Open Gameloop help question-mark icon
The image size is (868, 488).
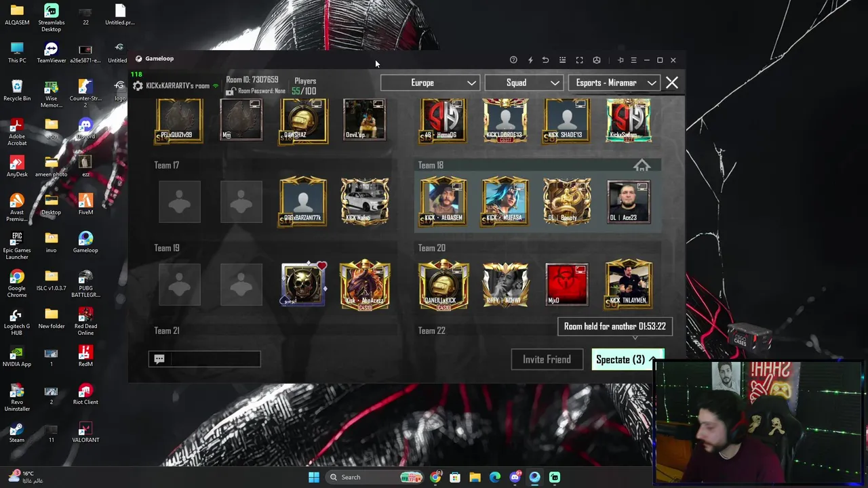(513, 60)
